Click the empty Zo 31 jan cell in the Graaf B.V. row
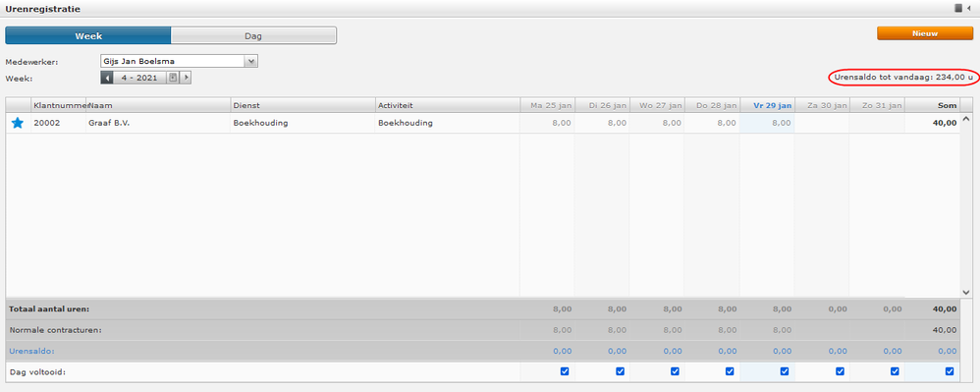 click(878, 123)
